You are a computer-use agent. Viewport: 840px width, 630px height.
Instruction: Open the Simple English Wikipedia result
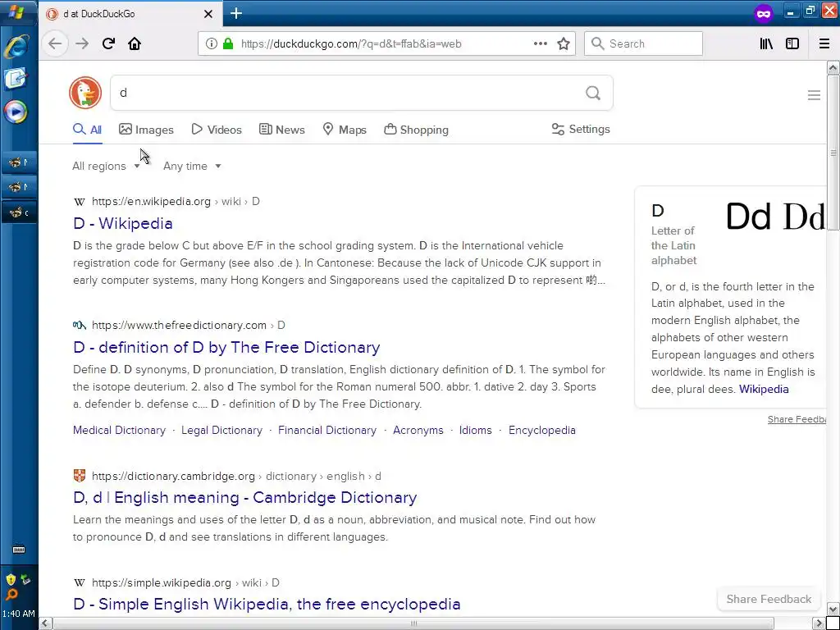(x=267, y=605)
